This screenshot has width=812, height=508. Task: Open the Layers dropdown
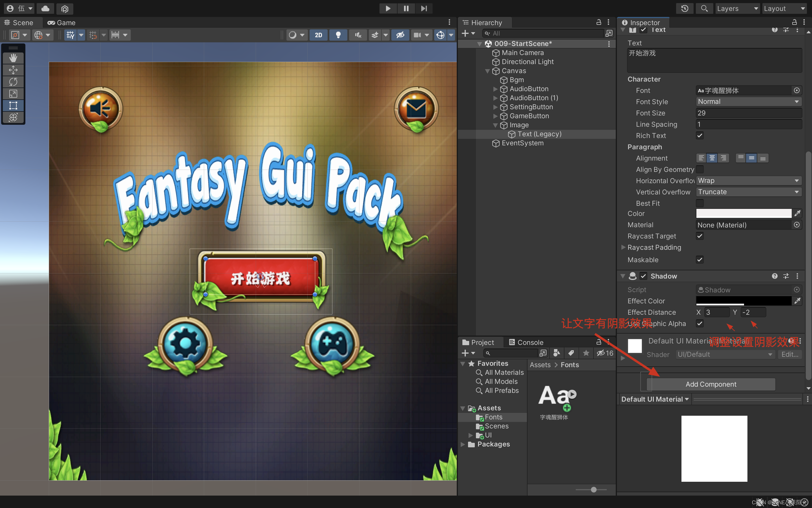pyautogui.click(x=738, y=8)
